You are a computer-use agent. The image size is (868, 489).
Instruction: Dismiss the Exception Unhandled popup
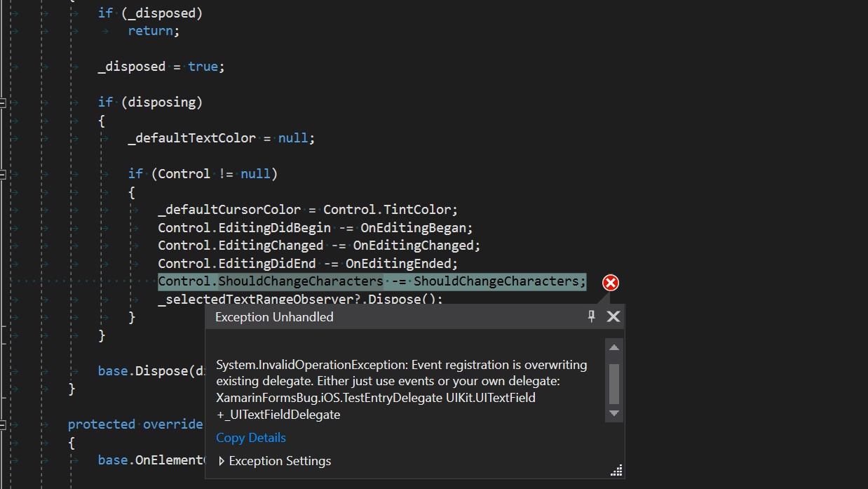613,316
